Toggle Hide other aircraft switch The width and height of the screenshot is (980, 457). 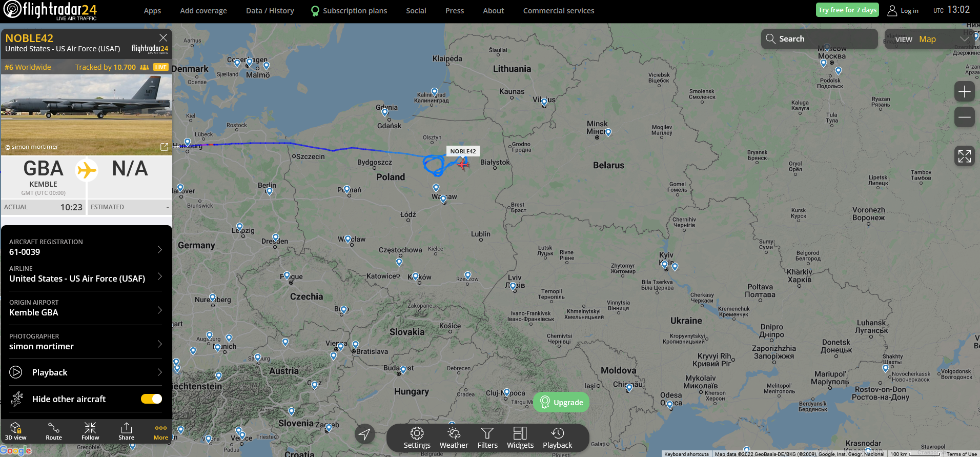tap(151, 399)
